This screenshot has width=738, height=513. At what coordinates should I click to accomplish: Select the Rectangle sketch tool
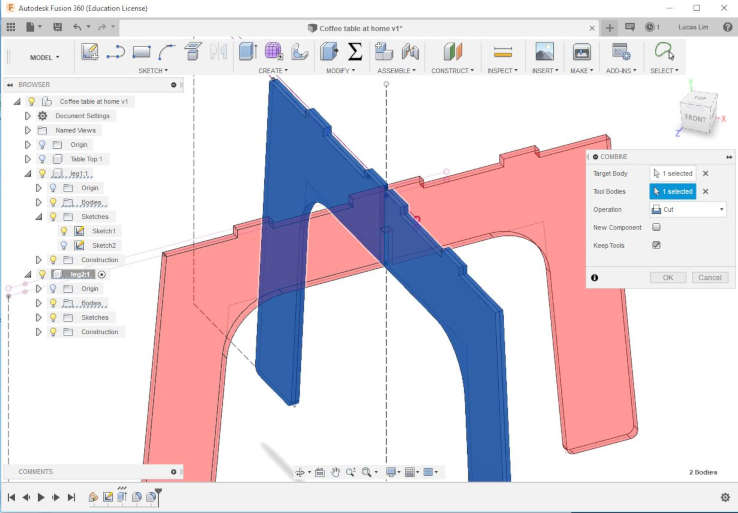(141, 52)
